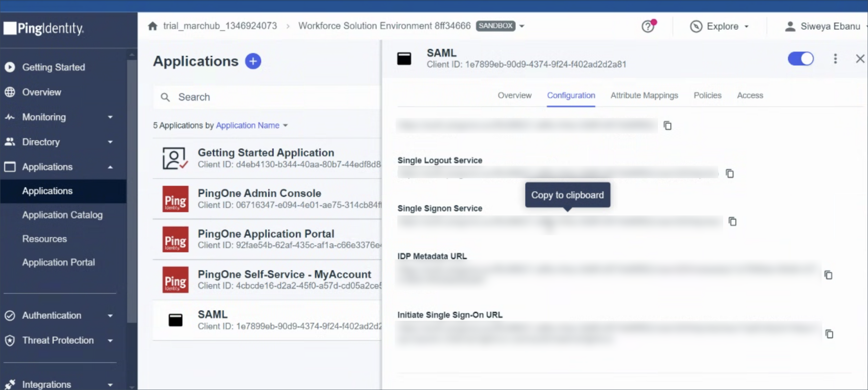Click the home icon in breadcrumb
Image resolution: width=868 pixels, height=390 pixels.
[x=153, y=26]
